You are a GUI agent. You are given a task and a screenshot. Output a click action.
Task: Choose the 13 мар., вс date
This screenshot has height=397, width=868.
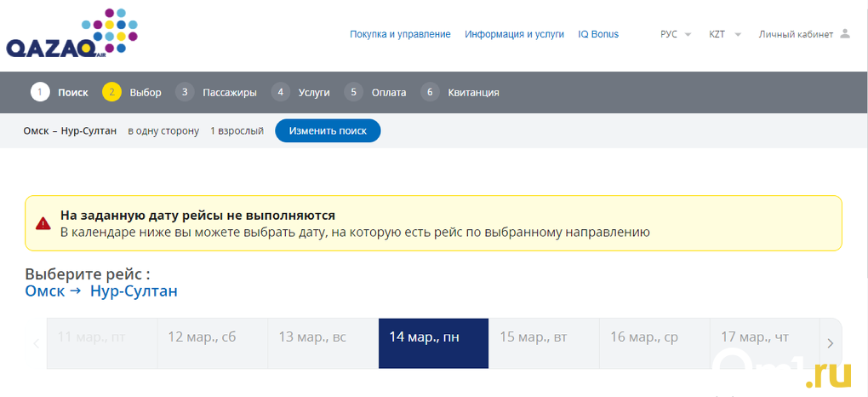pyautogui.click(x=323, y=343)
